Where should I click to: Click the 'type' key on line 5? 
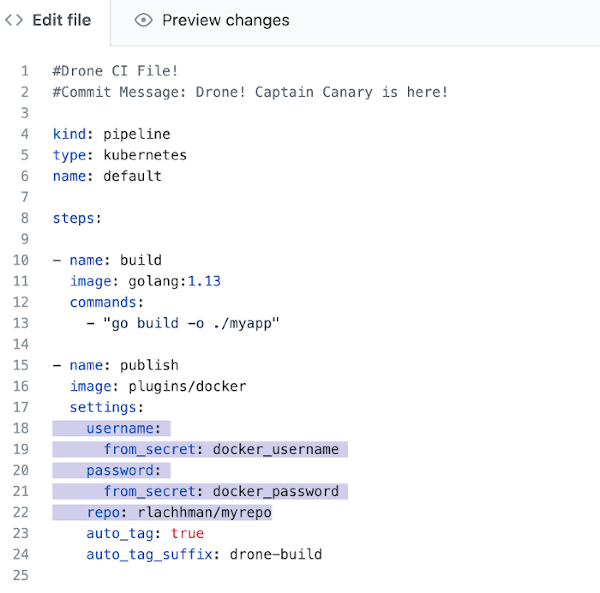pos(69,155)
